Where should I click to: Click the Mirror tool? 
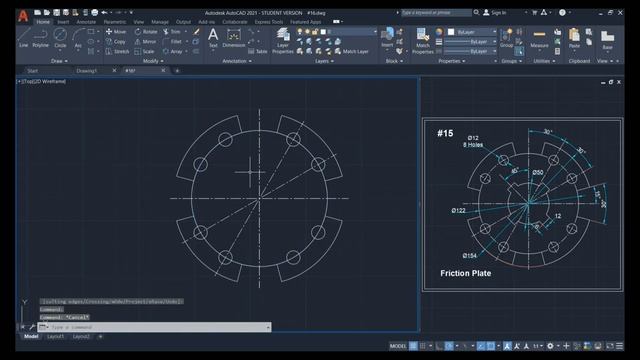[145, 42]
